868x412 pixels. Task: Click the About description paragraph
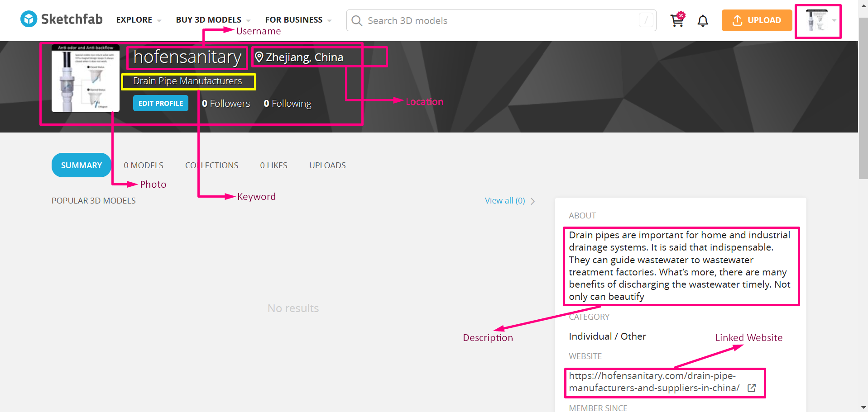point(680,266)
